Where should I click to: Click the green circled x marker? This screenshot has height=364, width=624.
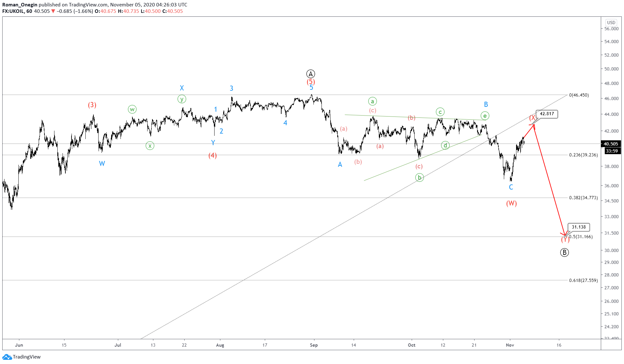150,146
